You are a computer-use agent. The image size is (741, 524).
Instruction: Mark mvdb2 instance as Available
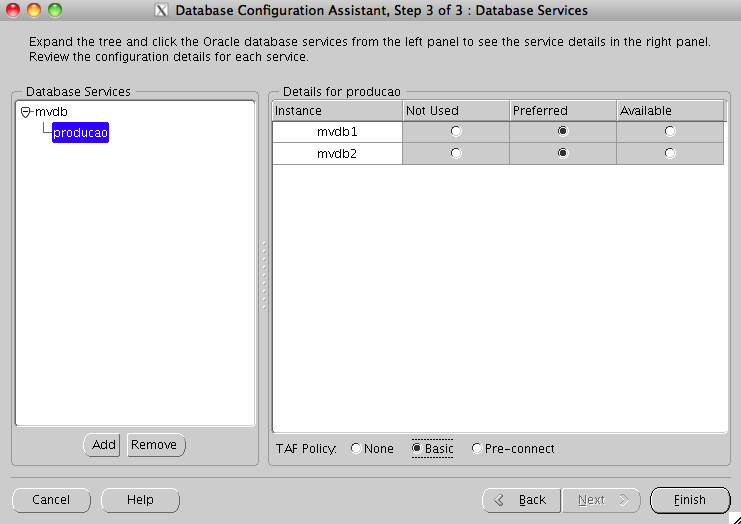click(x=670, y=154)
